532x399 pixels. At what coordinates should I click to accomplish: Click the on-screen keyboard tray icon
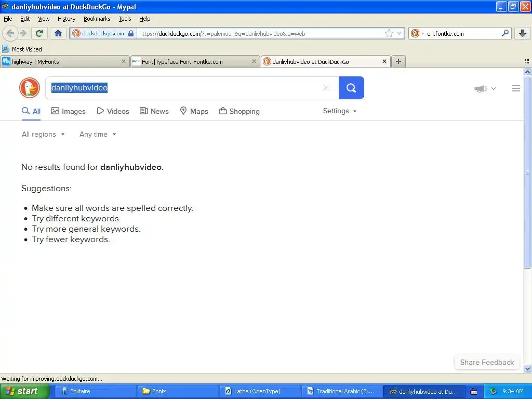tap(474, 392)
